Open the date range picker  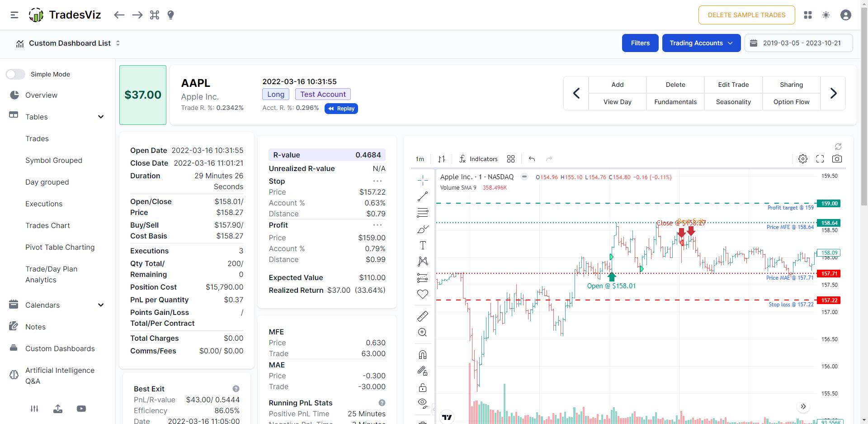tap(798, 43)
